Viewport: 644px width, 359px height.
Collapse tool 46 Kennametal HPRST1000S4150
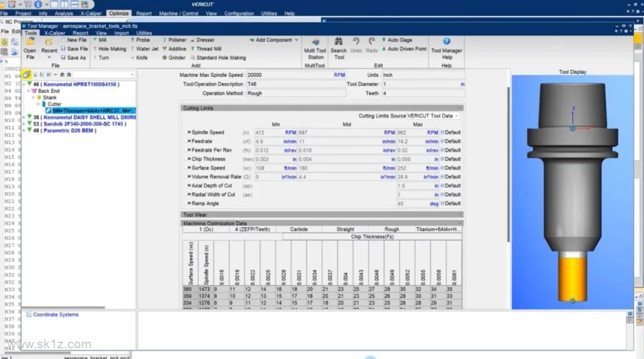[24, 84]
